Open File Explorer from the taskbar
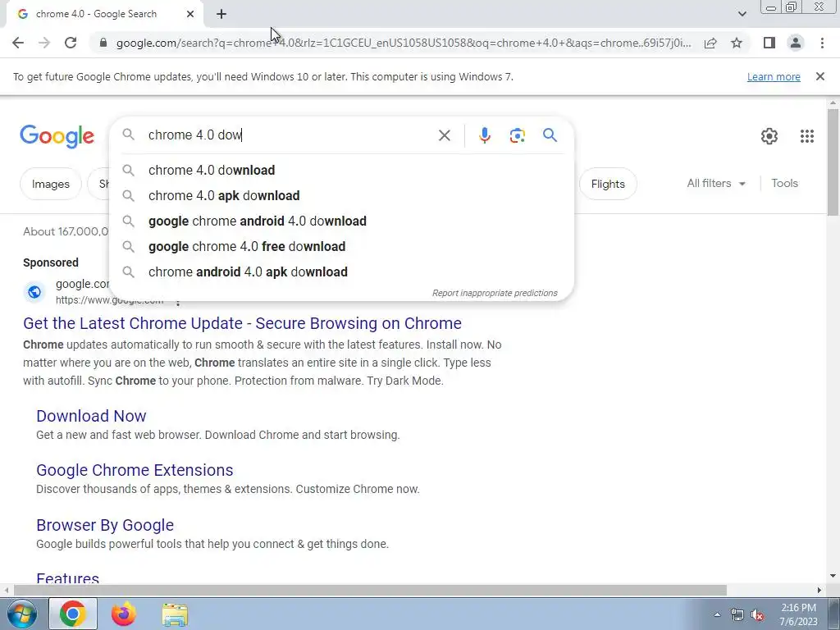 pyautogui.click(x=176, y=614)
